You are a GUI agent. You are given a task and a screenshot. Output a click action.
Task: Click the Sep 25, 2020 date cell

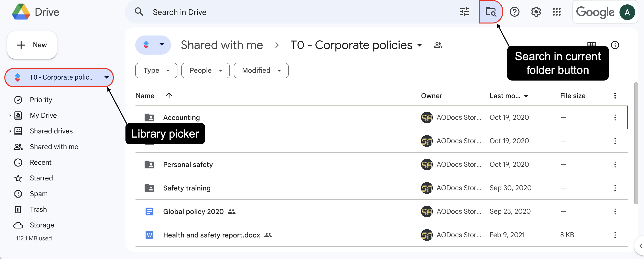[510, 211]
